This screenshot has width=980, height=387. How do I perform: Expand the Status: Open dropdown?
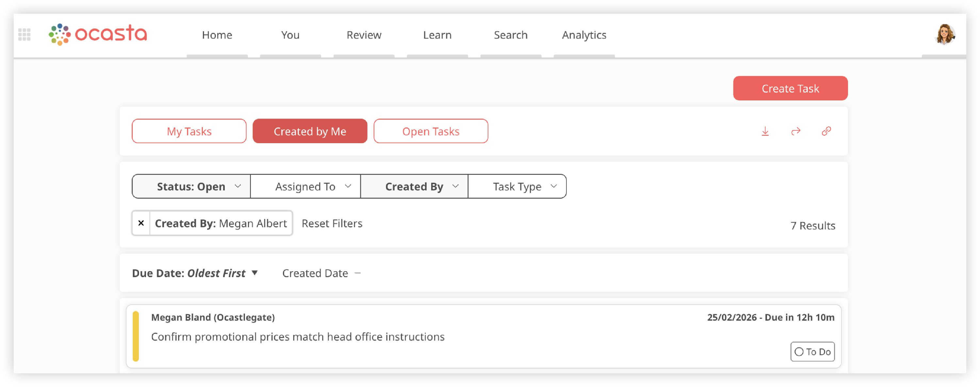[x=191, y=186]
